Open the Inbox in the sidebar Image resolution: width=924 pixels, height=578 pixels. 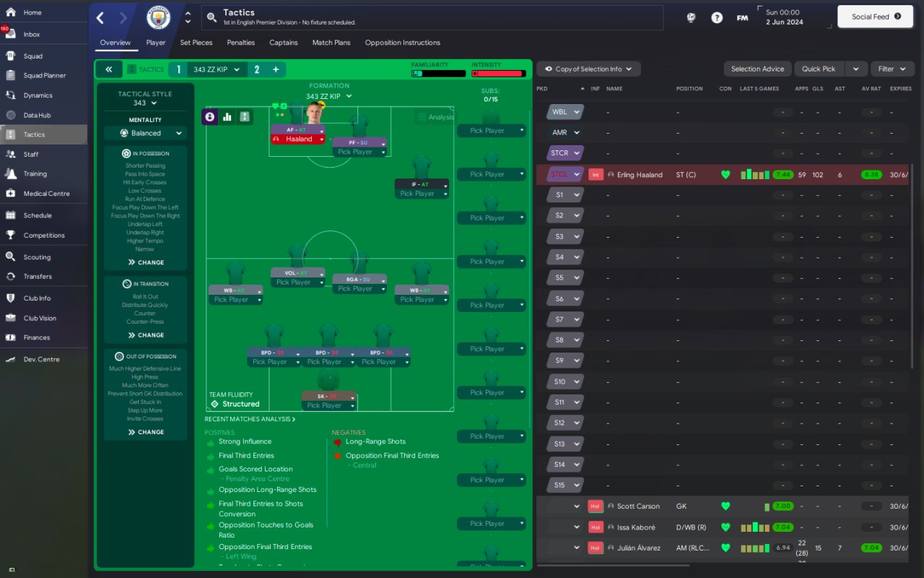[31, 34]
